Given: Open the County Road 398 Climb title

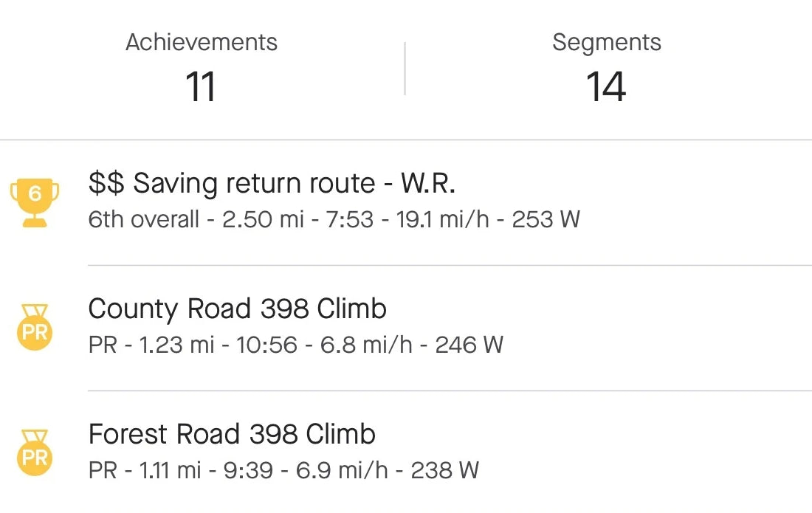Looking at the screenshot, I should pyautogui.click(x=237, y=309).
